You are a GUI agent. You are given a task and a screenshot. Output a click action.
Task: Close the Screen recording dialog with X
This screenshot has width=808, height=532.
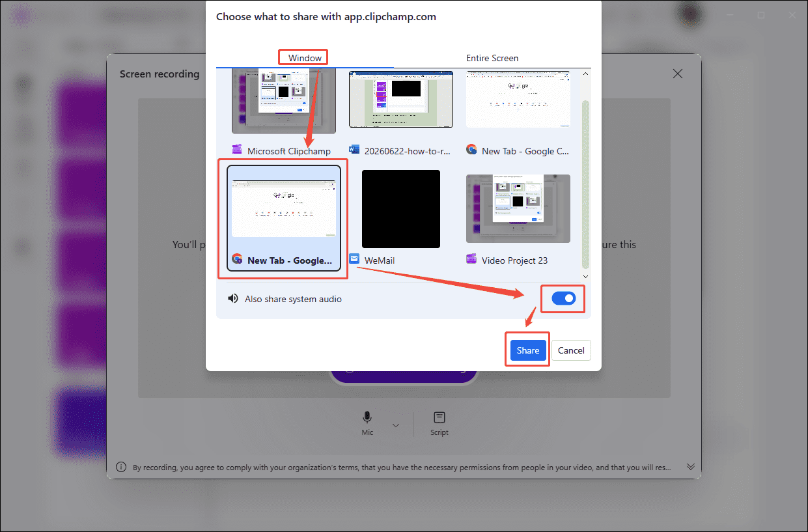pyautogui.click(x=678, y=74)
